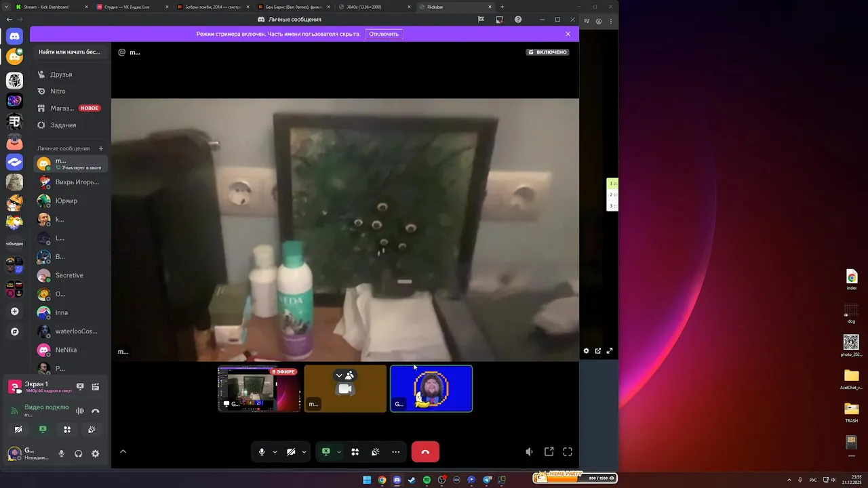Expand camera options arrow in call bar
Image resolution: width=868 pixels, height=488 pixels.
(x=304, y=451)
